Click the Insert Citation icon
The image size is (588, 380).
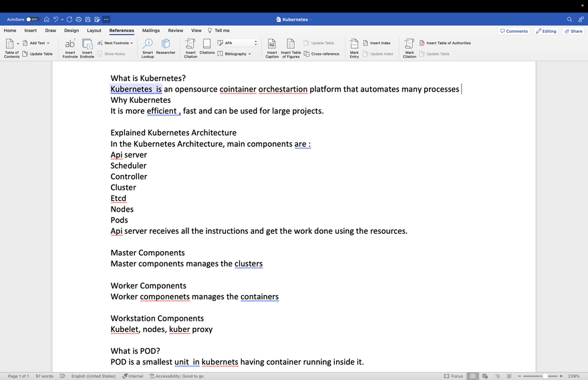190,44
